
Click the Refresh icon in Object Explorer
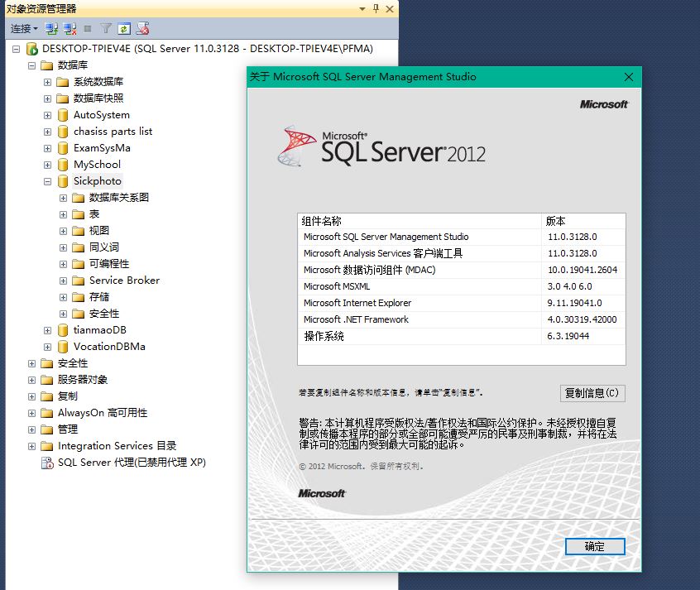tap(123, 29)
